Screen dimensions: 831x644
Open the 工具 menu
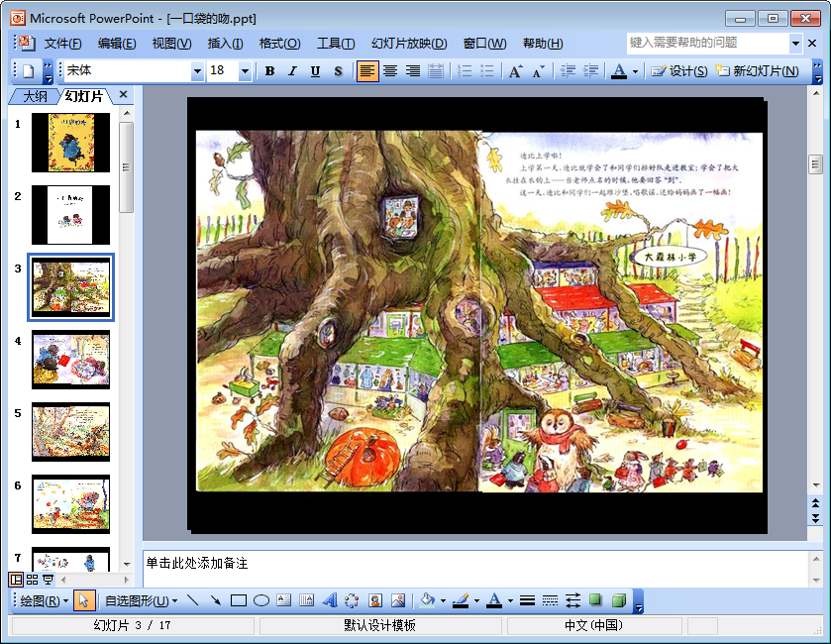pyautogui.click(x=336, y=44)
